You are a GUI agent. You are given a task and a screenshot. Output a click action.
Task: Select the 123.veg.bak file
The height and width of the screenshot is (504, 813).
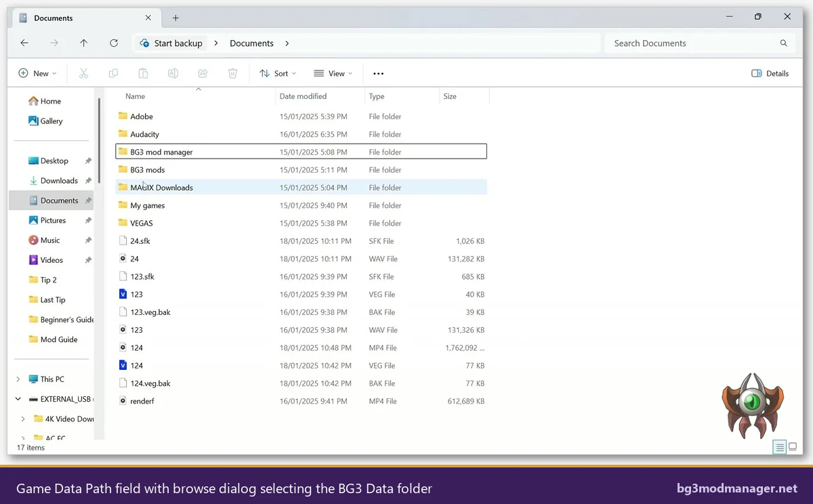click(x=301, y=312)
